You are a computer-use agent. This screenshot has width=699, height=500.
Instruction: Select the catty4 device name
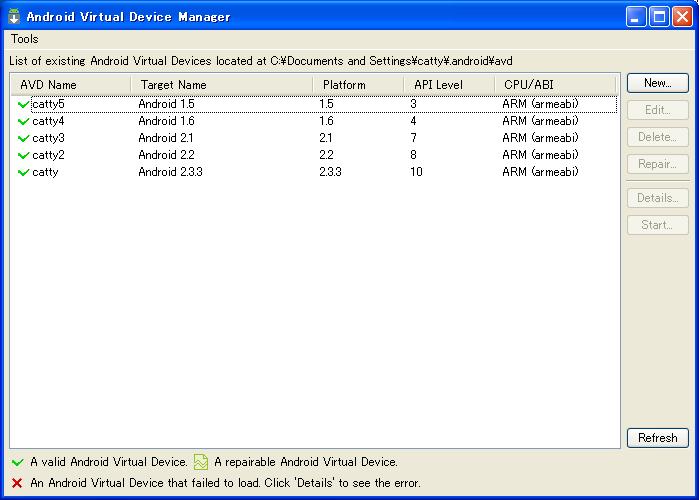click(x=48, y=121)
